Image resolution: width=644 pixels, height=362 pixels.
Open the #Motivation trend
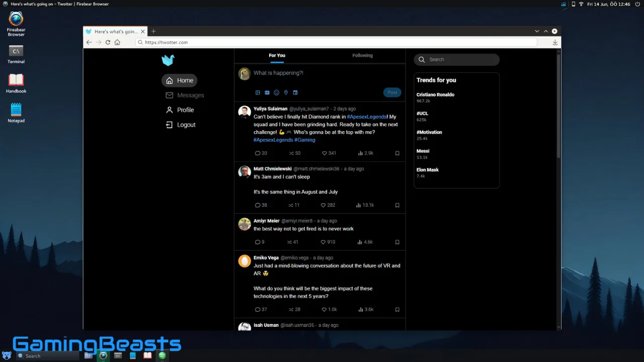point(429,135)
